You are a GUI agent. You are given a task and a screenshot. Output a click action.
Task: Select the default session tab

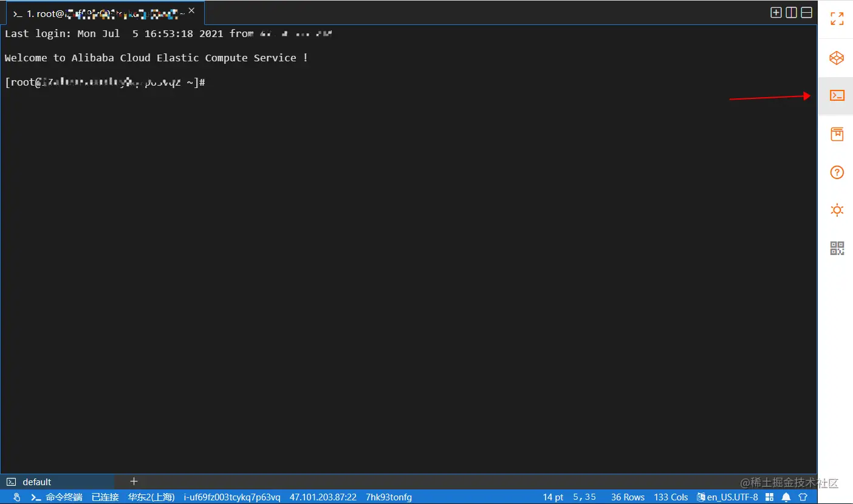pos(58,482)
